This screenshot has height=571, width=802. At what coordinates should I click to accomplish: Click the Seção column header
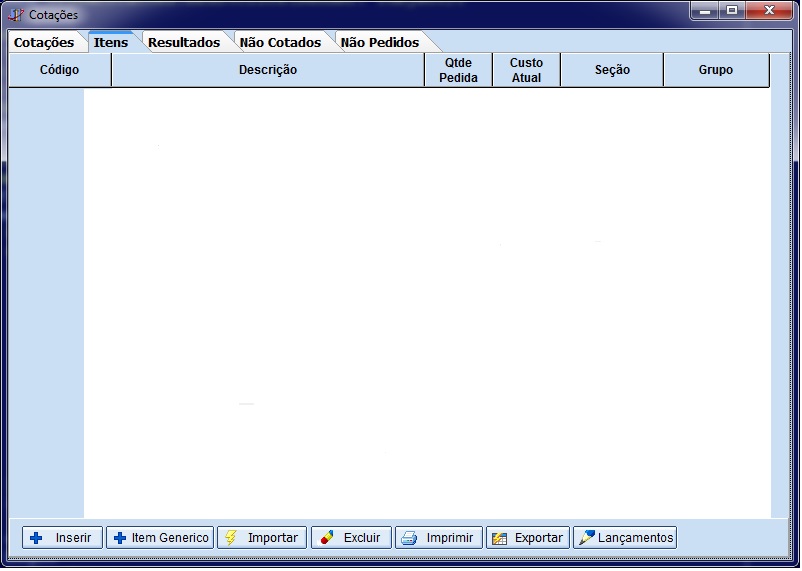click(612, 70)
